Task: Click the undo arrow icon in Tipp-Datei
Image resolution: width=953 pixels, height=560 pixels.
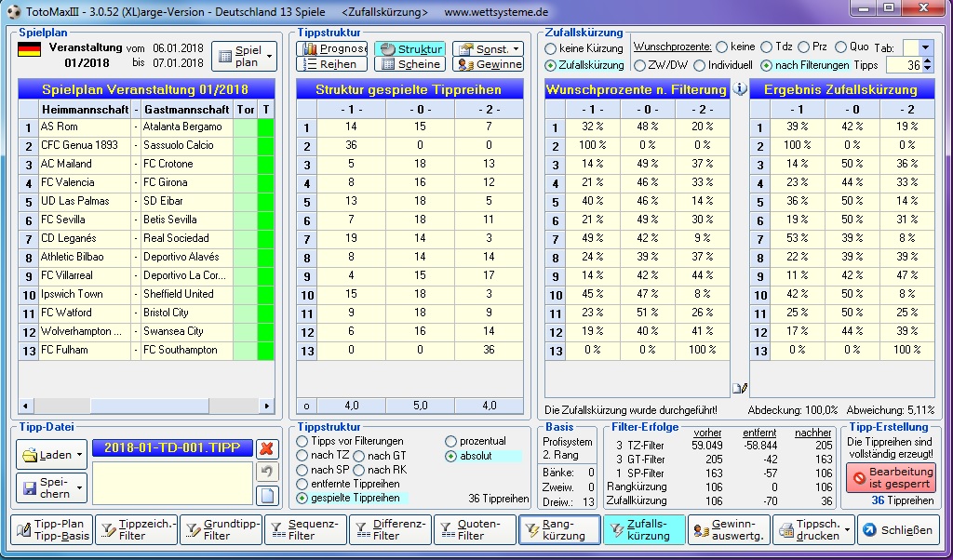Action: (x=267, y=472)
